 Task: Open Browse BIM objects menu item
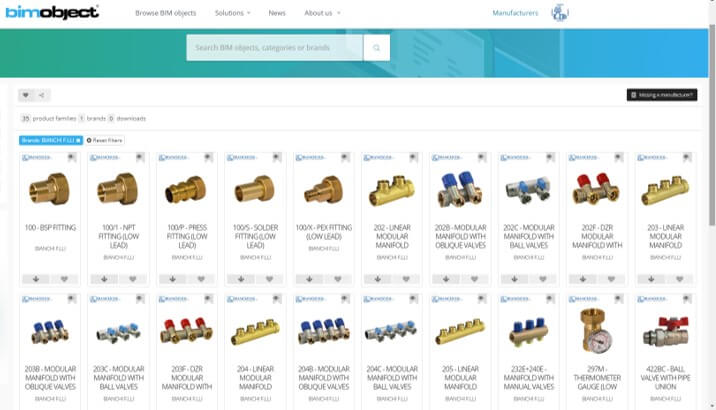165,13
